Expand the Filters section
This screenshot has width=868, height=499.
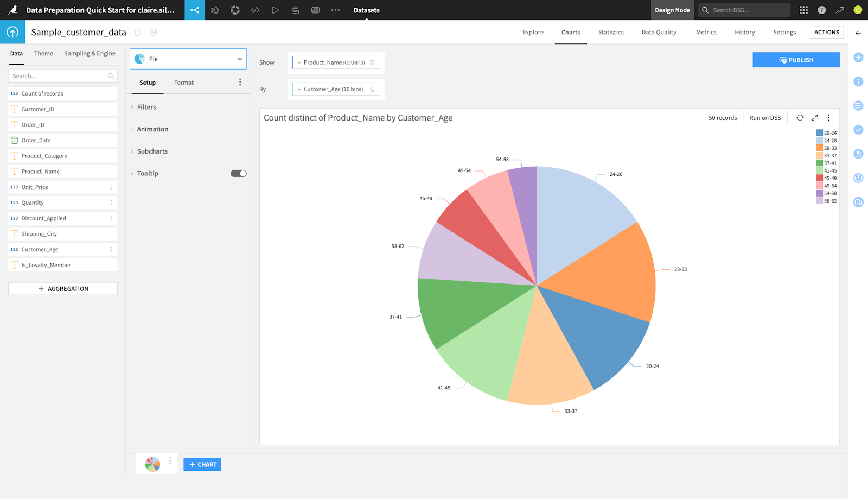coord(146,107)
